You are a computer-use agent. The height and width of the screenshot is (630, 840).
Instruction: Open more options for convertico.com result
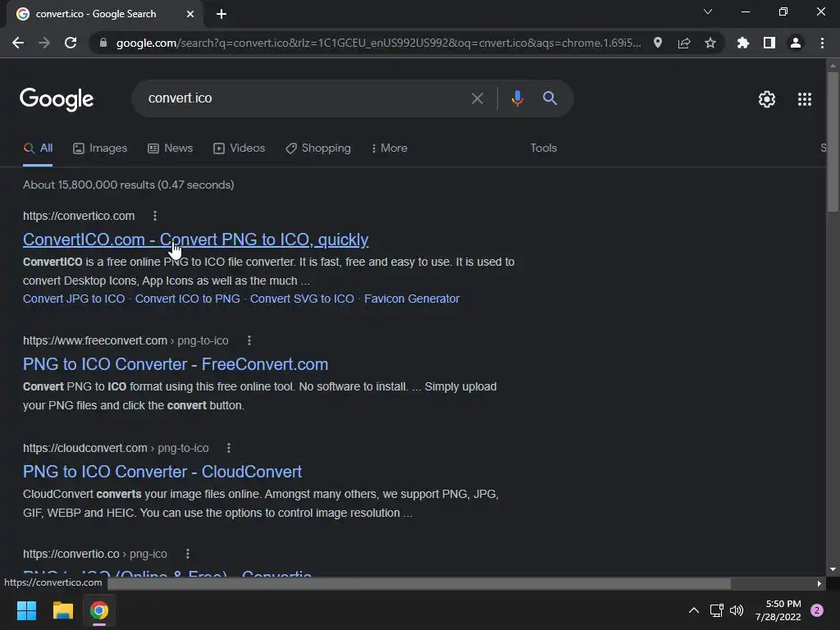coord(155,216)
